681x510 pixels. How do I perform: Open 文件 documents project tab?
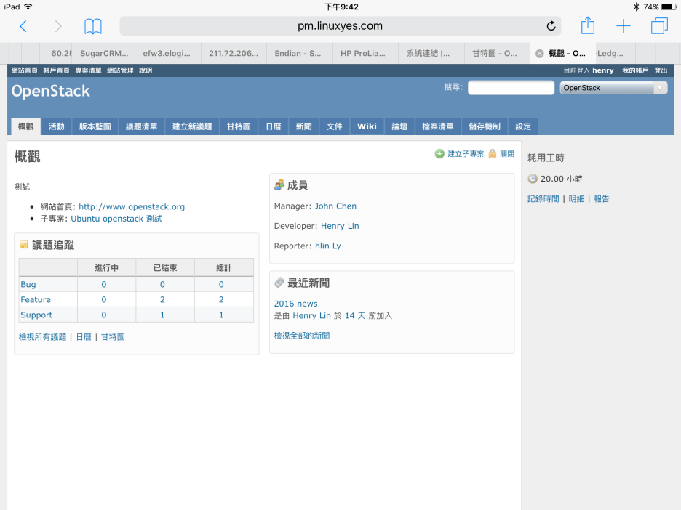pyautogui.click(x=334, y=126)
